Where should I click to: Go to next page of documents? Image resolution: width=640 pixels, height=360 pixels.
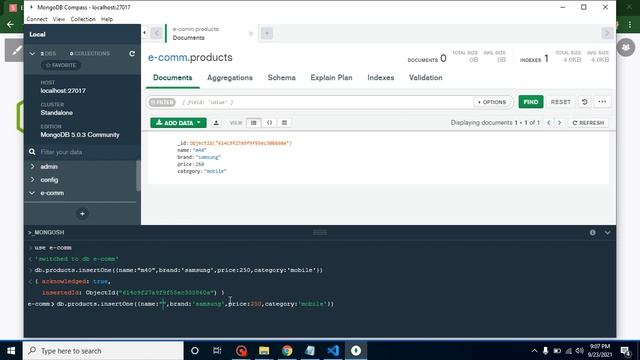pyautogui.click(x=560, y=123)
